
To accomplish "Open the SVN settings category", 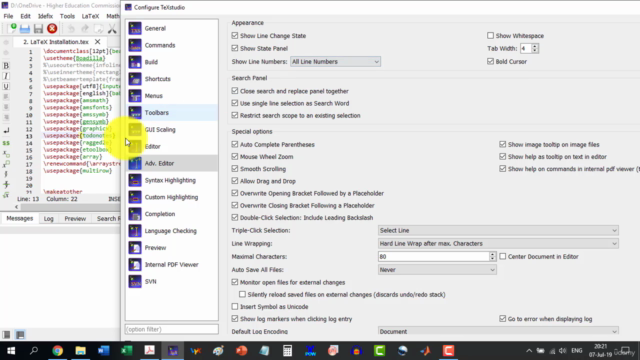I will click(171, 281).
